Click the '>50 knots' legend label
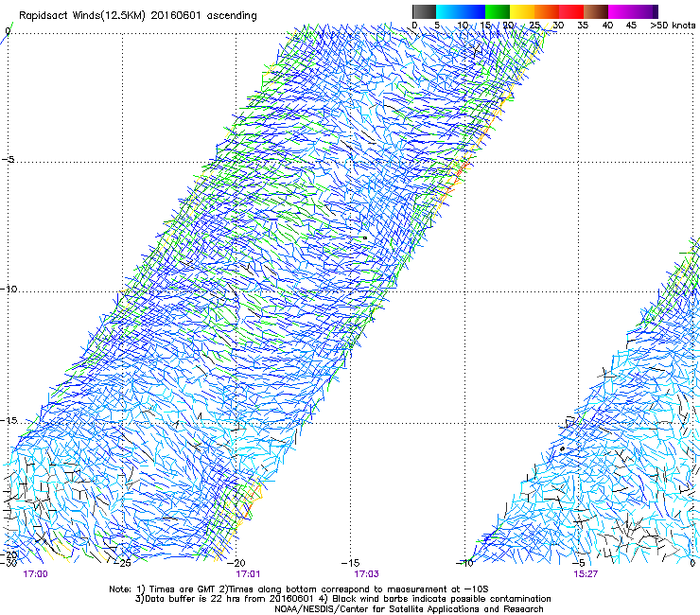Image resolution: width=700 pixels, height=615 pixels. tap(673, 25)
